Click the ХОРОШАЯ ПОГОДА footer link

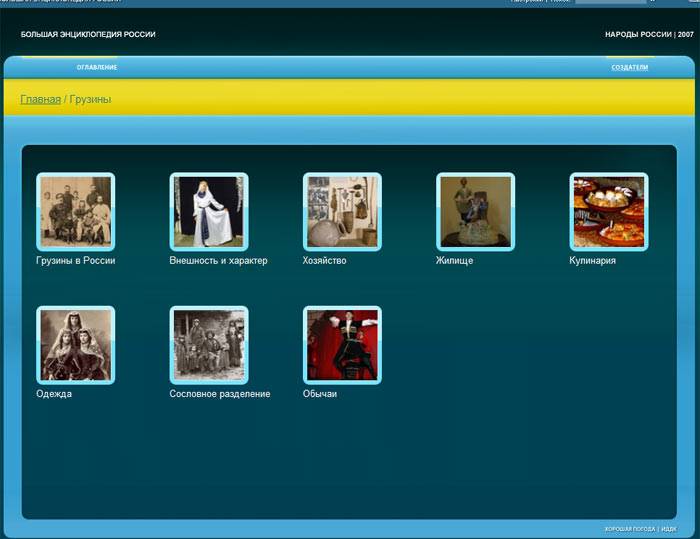pos(630,529)
